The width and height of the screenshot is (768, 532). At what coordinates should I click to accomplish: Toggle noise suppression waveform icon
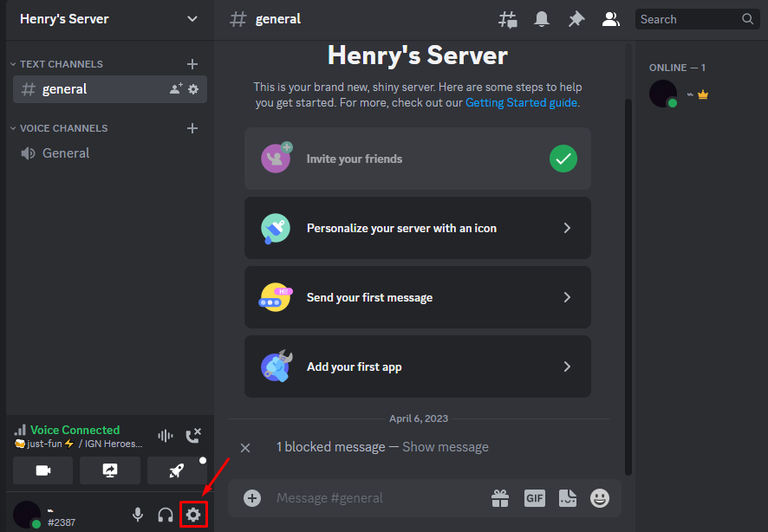point(166,436)
